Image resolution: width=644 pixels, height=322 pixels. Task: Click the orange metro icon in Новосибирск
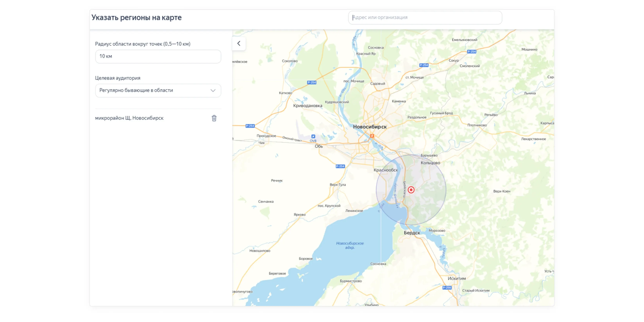(x=372, y=136)
